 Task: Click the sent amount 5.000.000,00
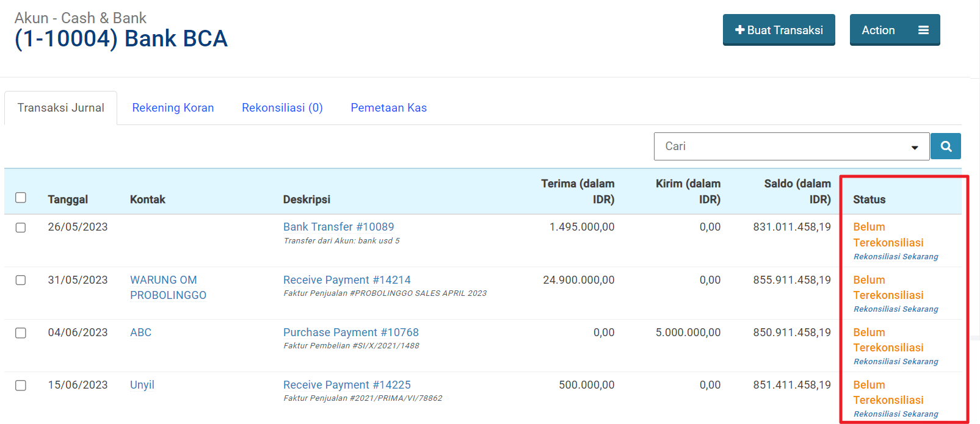tap(688, 332)
